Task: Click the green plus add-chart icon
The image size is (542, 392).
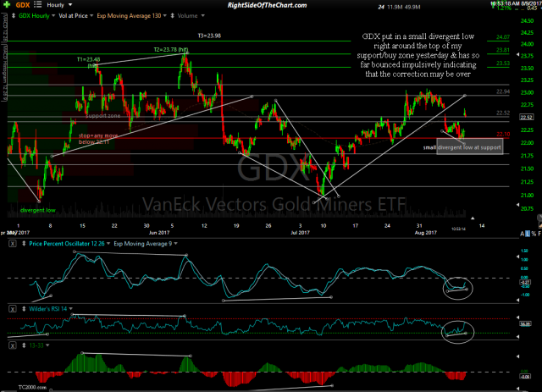Action: pyautogui.click(x=7, y=4)
